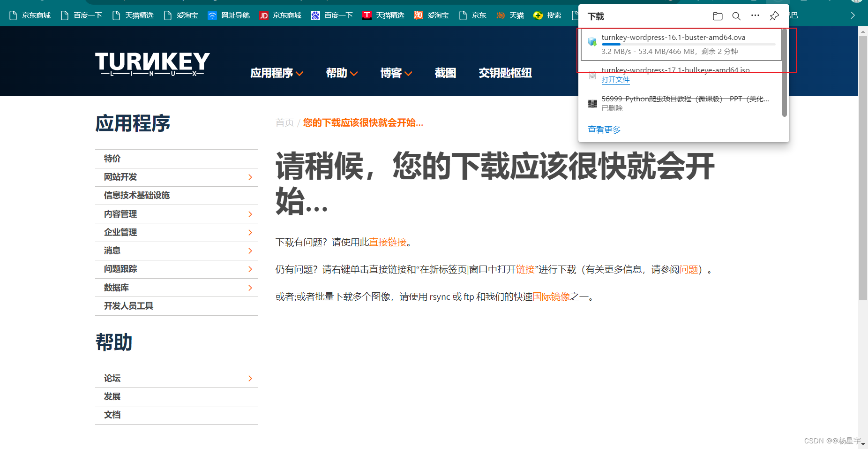
Task: Open the 天猫 bookmark
Action: [510, 15]
